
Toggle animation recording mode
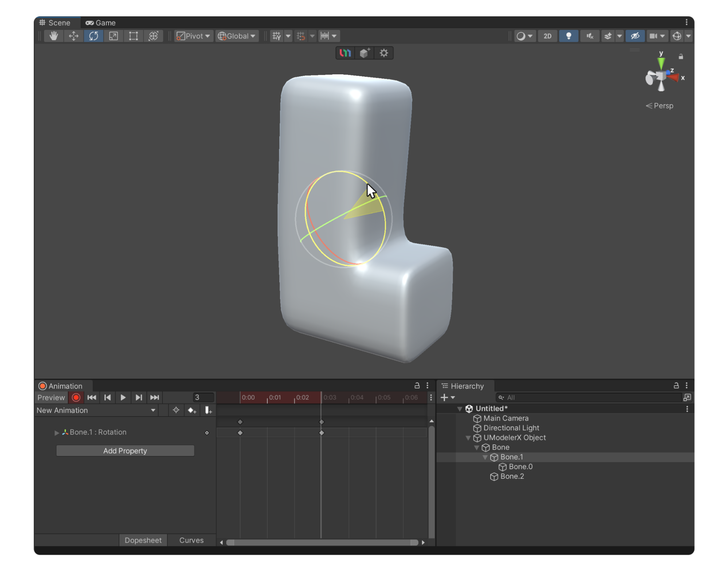coord(76,398)
